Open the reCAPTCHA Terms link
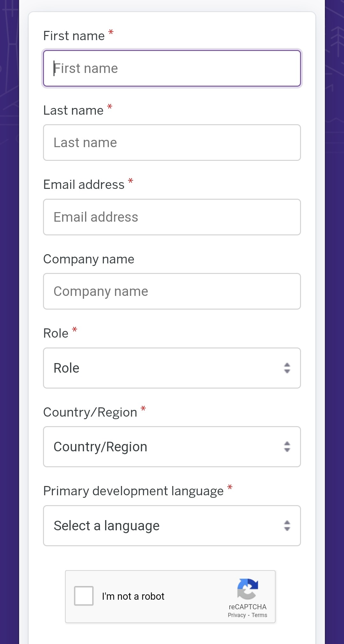Screen dimensions: 344x644 click(259, 615)
